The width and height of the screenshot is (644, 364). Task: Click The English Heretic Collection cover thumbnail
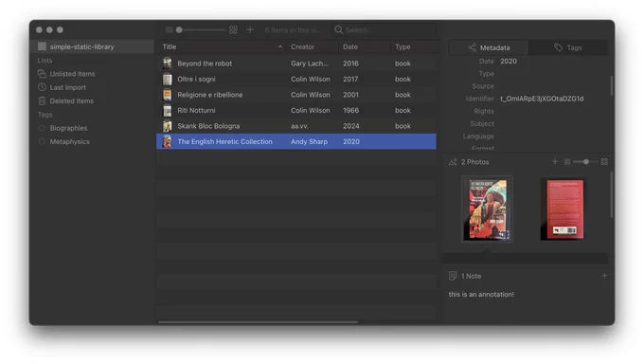tap(168, 142)
